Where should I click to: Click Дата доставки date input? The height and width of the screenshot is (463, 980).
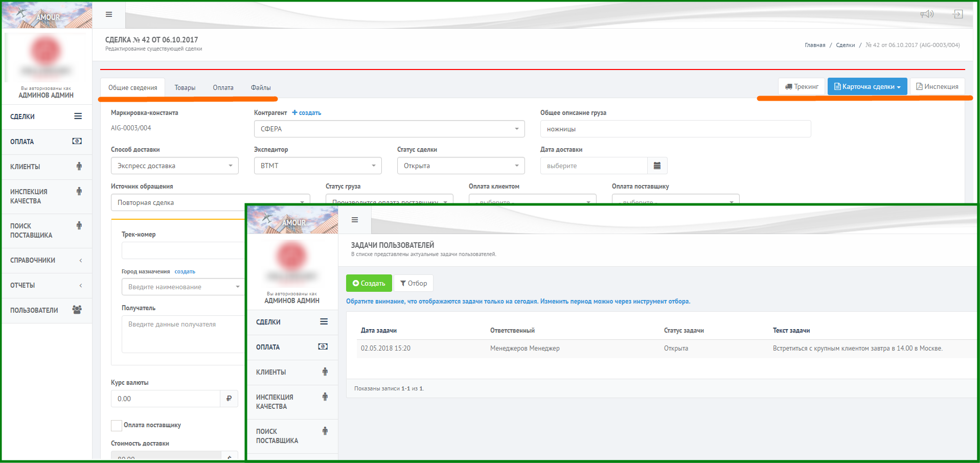point(594,166)
